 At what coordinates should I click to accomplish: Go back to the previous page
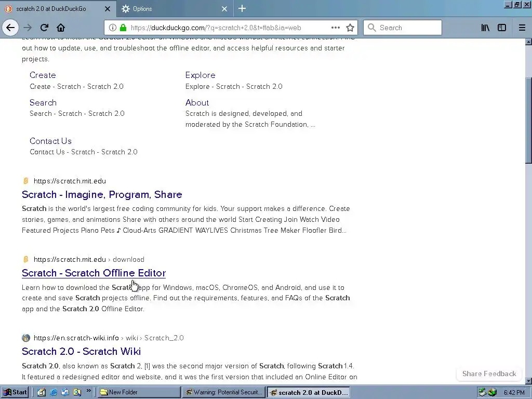click(x=10, y=28)
